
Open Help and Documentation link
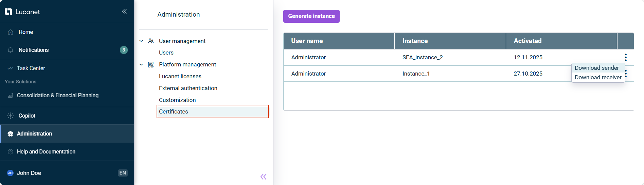[46, 152]
